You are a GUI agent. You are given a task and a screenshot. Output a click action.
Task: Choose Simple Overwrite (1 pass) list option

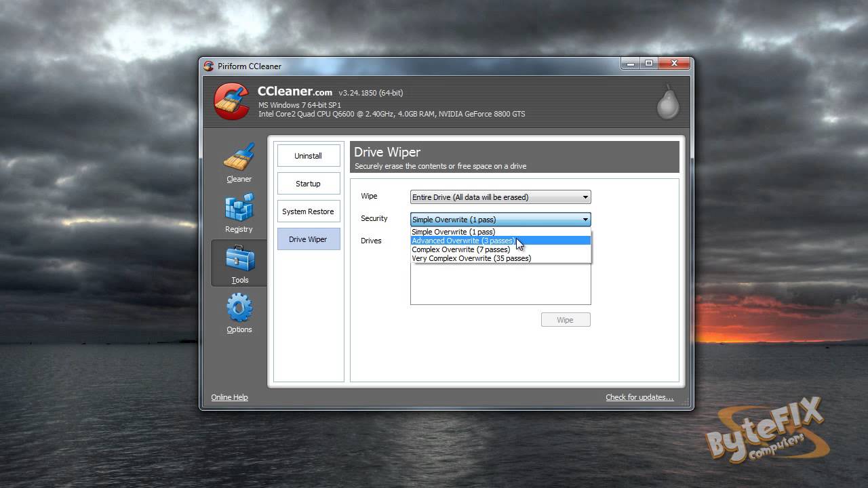click(x=500, y=232)
